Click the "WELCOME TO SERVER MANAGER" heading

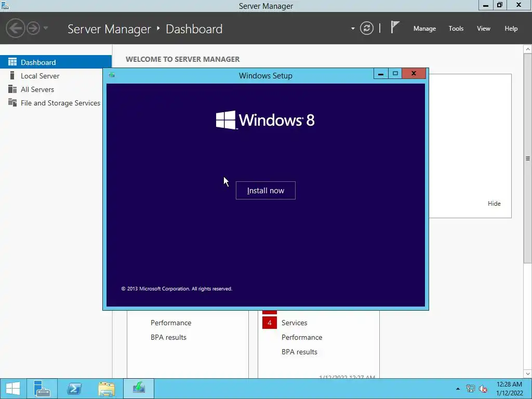point(182,59)
